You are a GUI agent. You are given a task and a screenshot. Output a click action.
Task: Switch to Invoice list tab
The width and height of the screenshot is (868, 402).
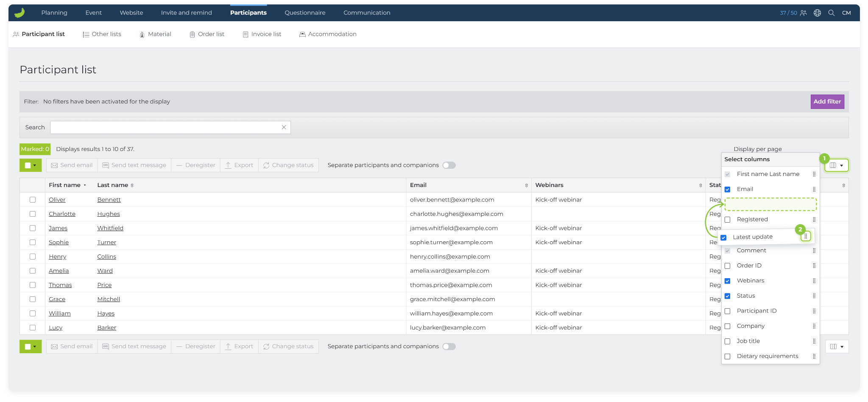point(262,34)
